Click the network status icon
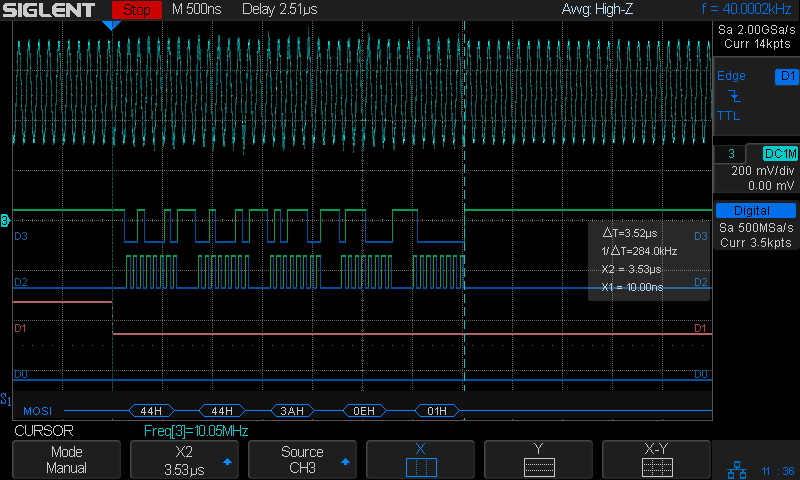800x480 pixels. (x=735, y=469)
